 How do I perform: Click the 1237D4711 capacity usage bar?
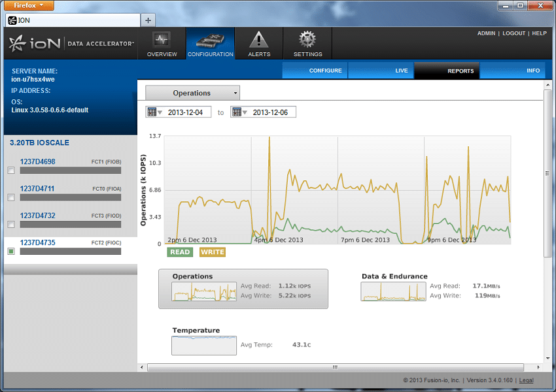71,197
